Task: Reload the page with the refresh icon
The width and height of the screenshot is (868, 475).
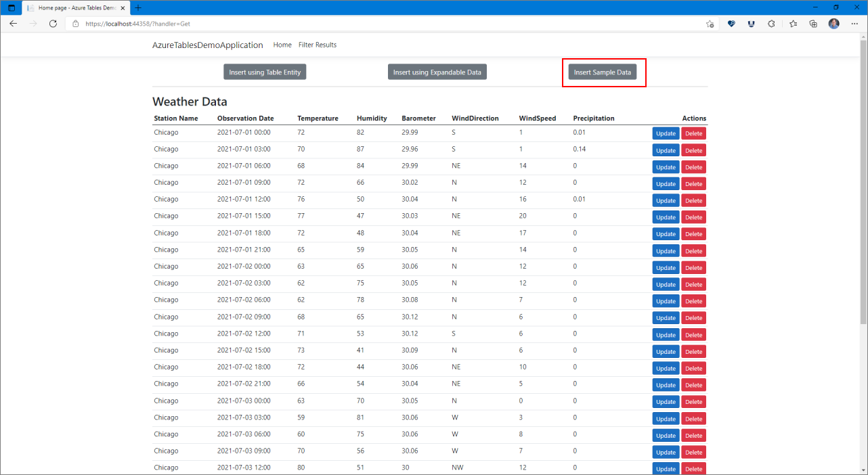Action: pyautogui.click(x=53, y=24)
